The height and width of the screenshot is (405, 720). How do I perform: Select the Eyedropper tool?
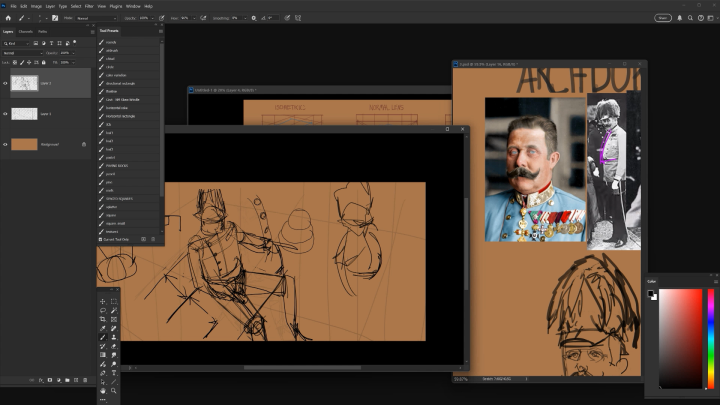103,328
